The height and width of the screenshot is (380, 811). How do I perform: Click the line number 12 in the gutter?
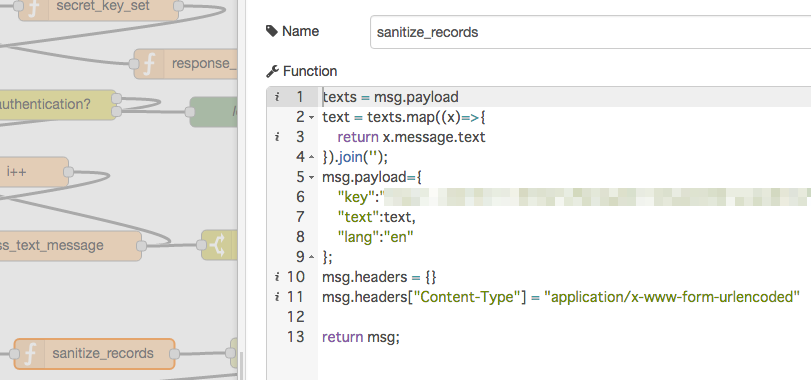(296, 317)
